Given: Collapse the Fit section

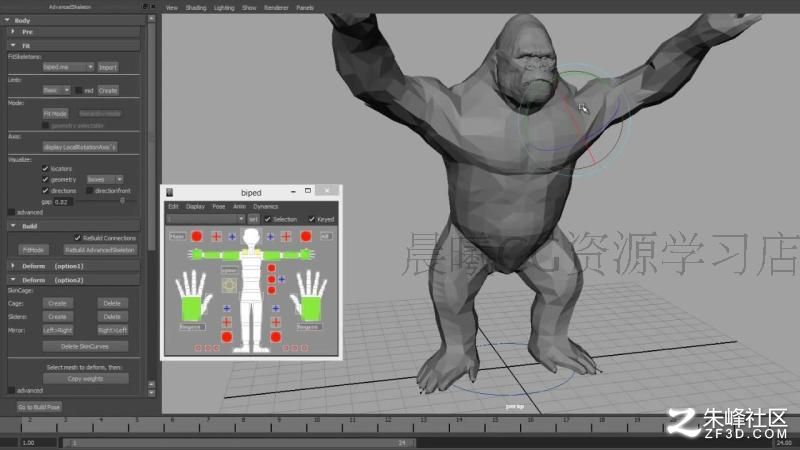Looking at the screenshot, I should coord(13,45).
